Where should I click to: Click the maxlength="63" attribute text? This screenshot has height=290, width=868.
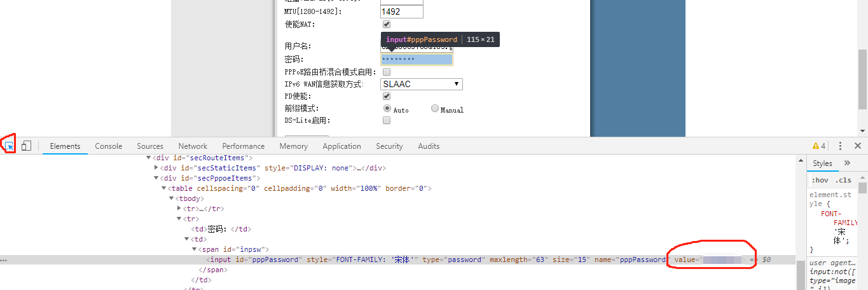(519, 260)
